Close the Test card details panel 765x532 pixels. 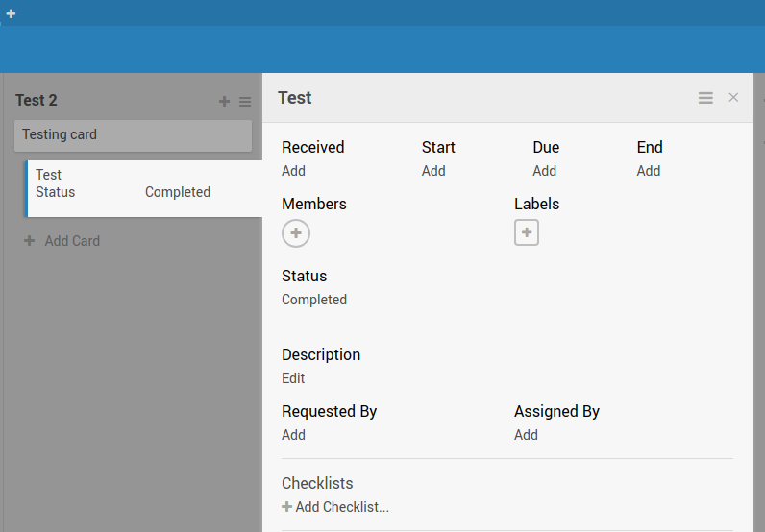(733, 98)
